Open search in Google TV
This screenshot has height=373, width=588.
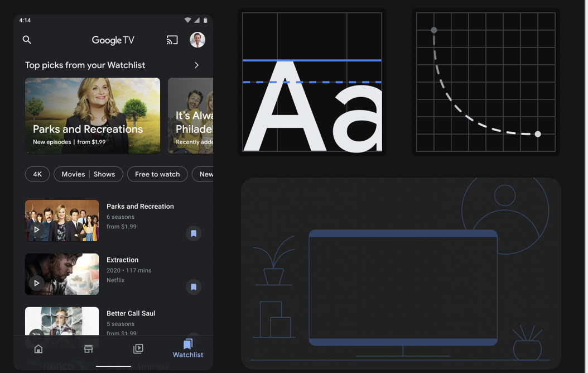tap(27, 40)
